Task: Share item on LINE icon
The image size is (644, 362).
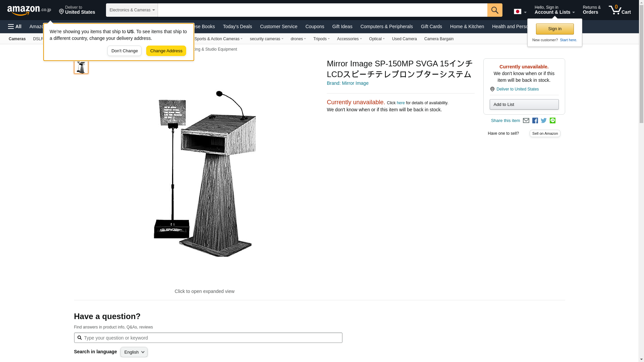Action: (x=552, y=121)
